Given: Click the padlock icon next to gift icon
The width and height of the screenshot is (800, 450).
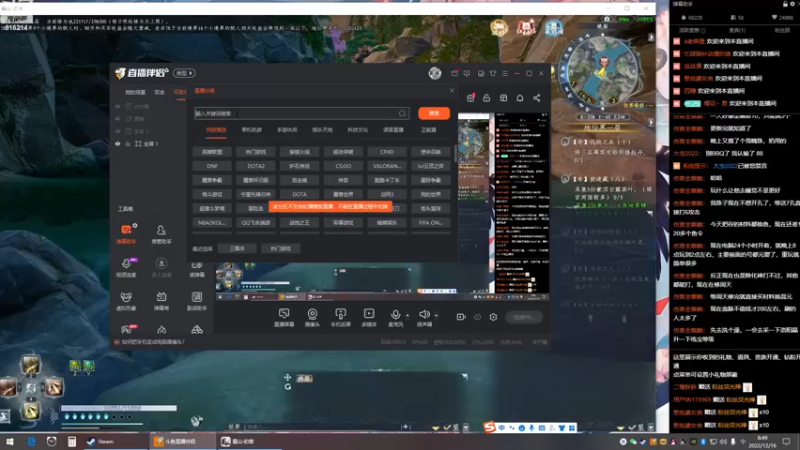Looking at the screenshot, I should coord(486,97).
